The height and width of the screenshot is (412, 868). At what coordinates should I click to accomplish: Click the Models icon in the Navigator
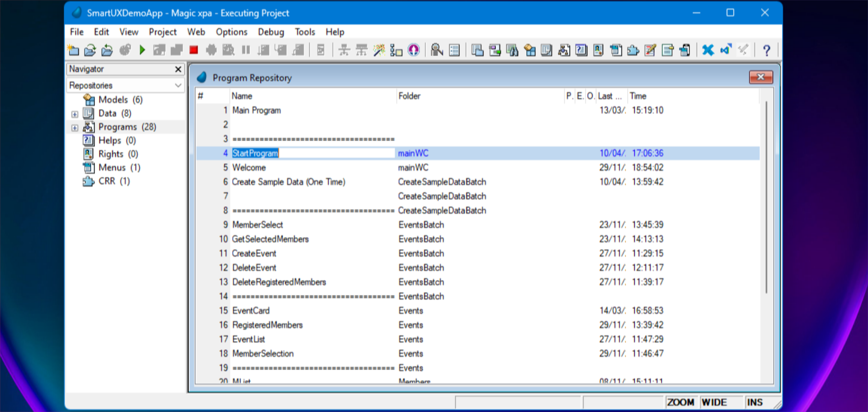[89, 99]
